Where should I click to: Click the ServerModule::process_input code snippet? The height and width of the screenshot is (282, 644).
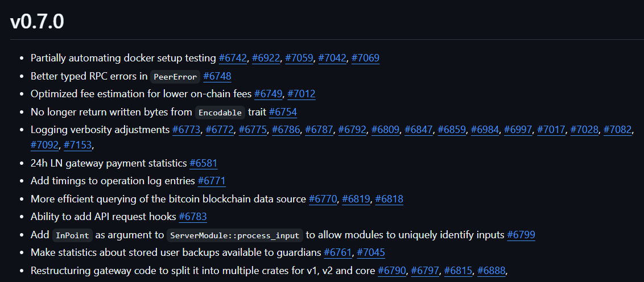click(x=235, y=235)
